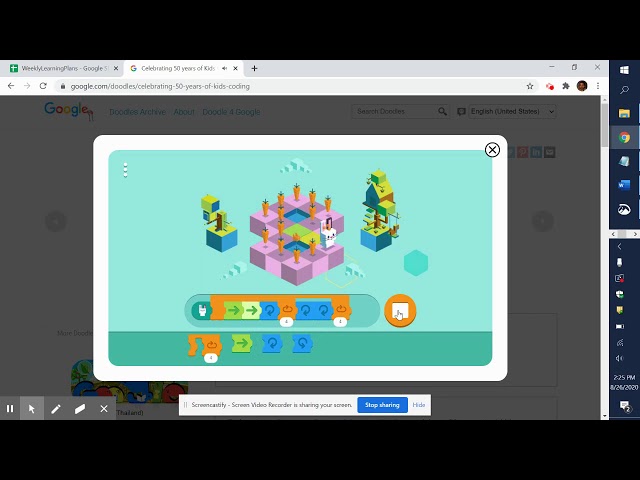Select the Screencastify pen tool
640x480 pixels.
tap(56, 409)
